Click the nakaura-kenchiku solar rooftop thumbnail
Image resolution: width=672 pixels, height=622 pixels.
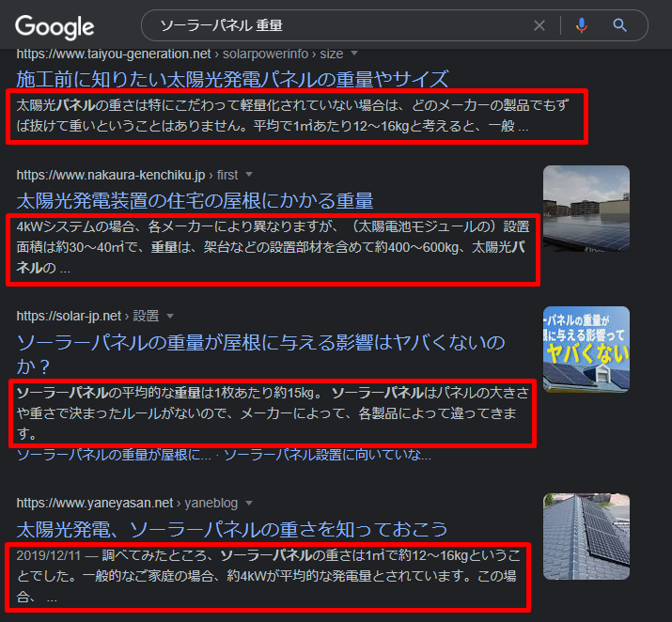(586, 209)
